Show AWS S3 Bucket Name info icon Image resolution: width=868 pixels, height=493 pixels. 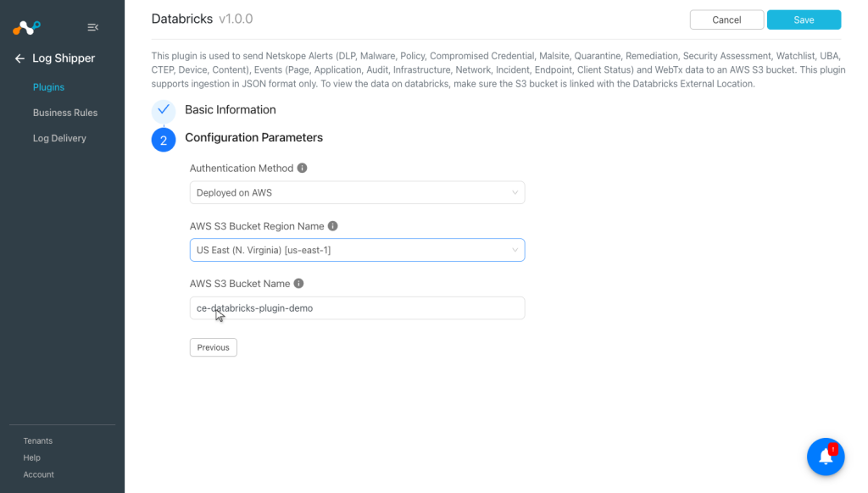298,283
